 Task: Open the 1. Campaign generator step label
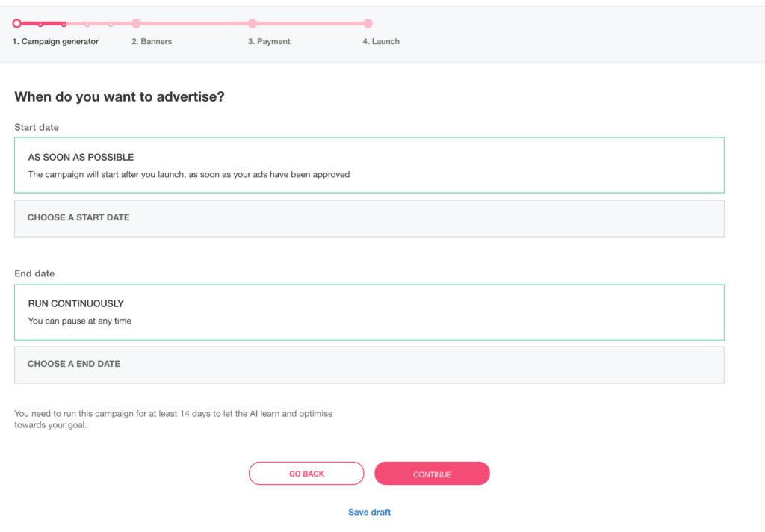pyautogui.click(x=55, y=42)
